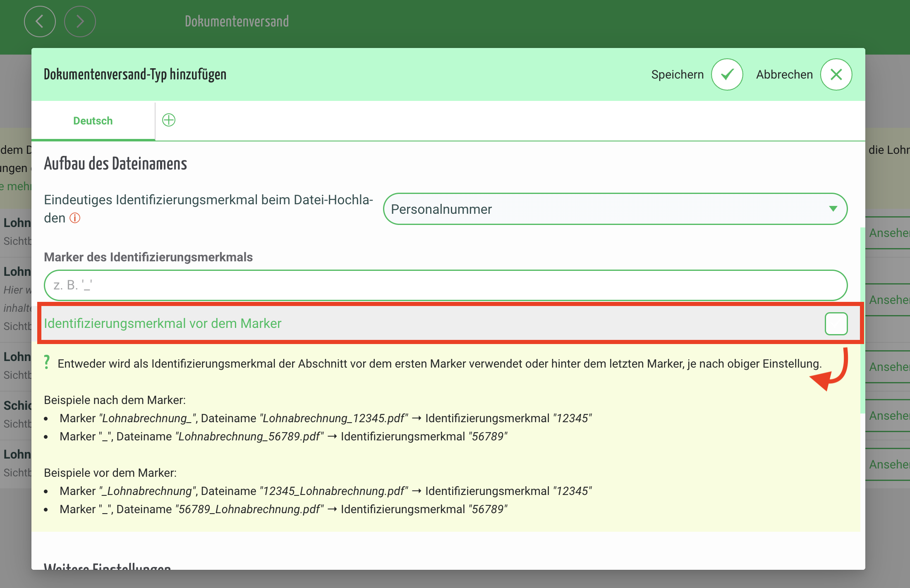
Task: Click the forward navigation arrow icon
Action: pyautogui.click(x=80, y=22)
